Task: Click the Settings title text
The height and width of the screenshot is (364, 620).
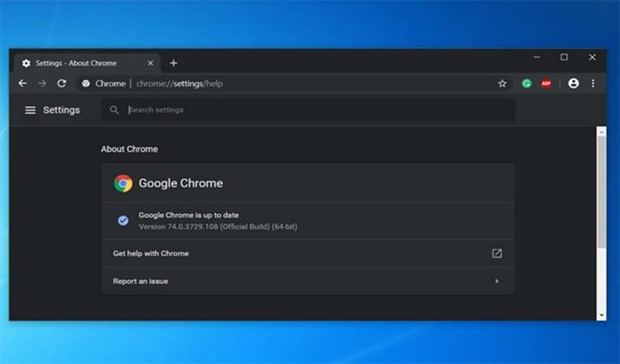Action: click(x=61, y=111)
